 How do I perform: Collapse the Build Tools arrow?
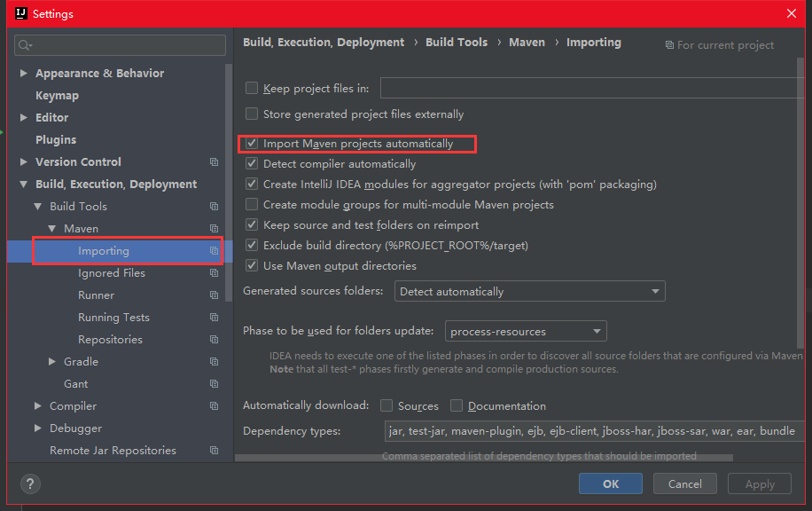point(38,207)
